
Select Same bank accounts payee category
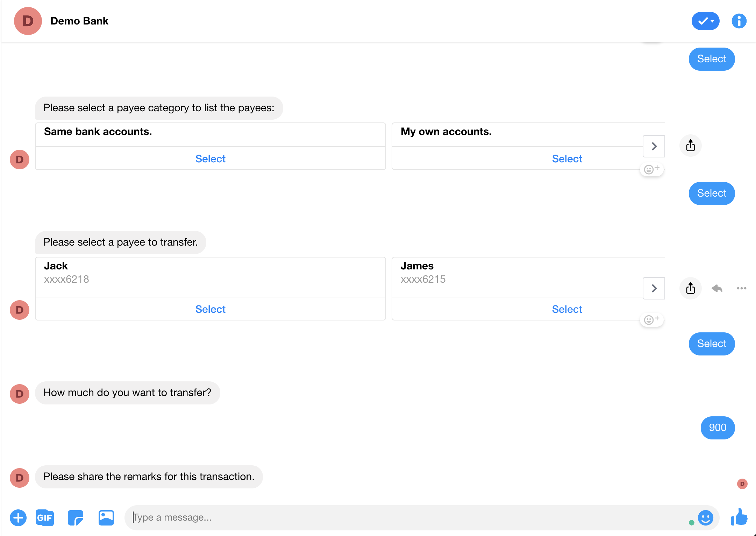tap(210, 159)
